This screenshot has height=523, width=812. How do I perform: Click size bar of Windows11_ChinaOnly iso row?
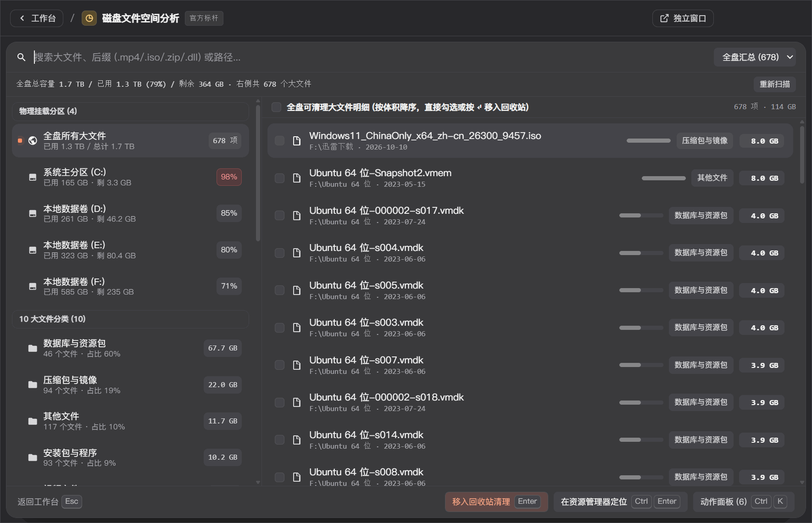(648, 141)
